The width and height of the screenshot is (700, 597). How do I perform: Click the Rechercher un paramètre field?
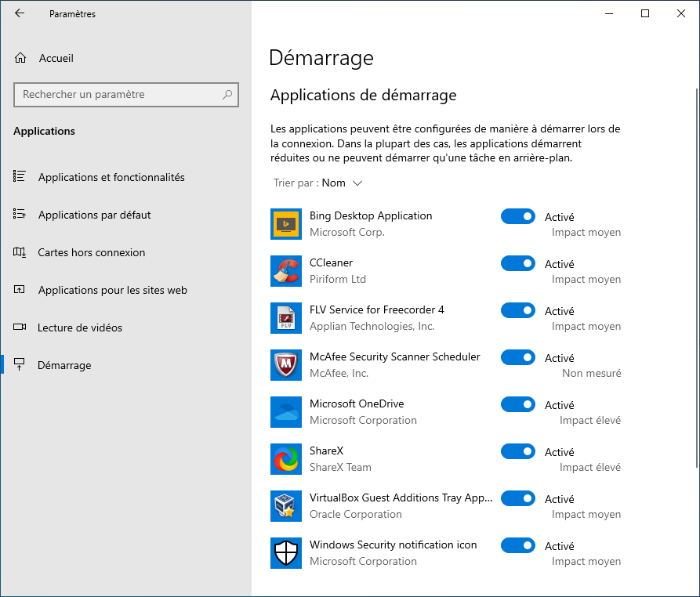tap(126, 95)
